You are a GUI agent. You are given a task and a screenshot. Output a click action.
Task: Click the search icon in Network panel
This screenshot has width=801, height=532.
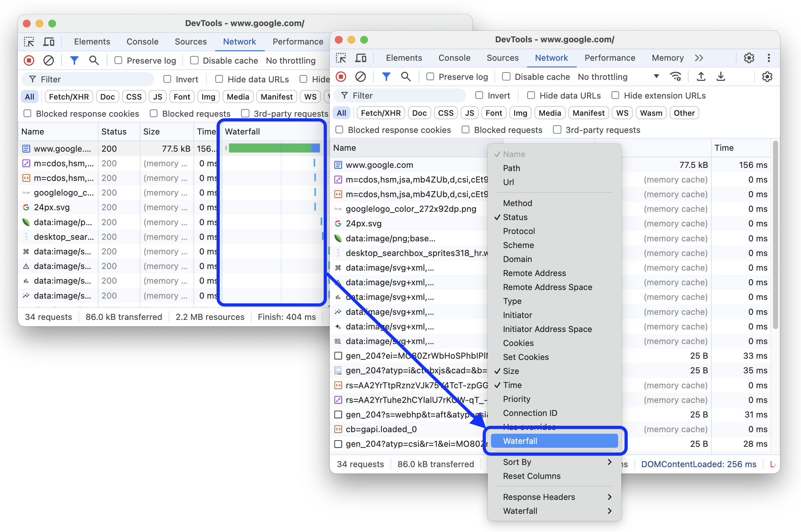pyautogui.click(x=406, y=77)
